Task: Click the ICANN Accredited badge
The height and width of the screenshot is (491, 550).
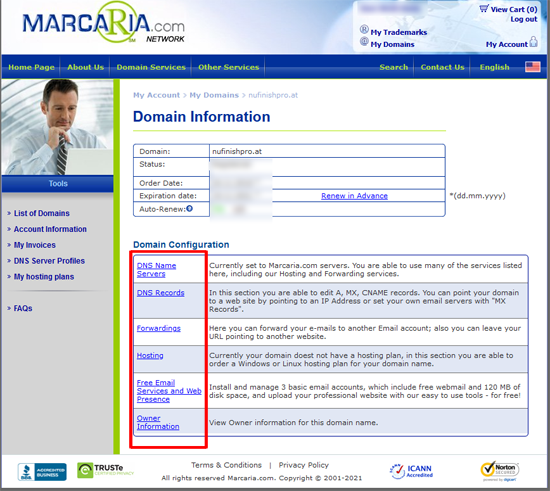Action: click(411, 471)
